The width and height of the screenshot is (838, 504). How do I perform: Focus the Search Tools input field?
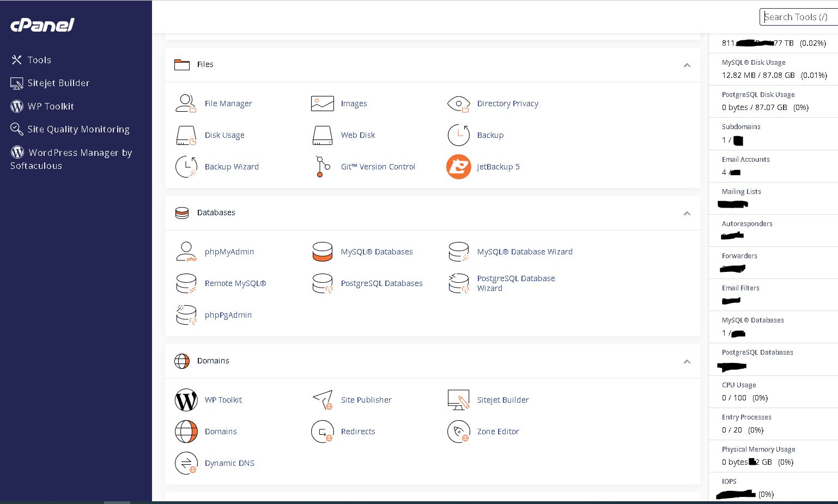[797, 17]
